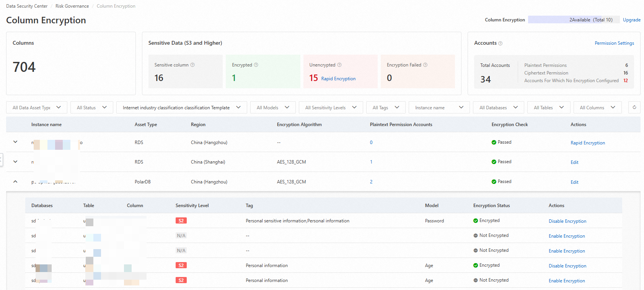The image size is (644, 290).
Task: Open All Data Asset Type dropdown
Action: [37, 107]
